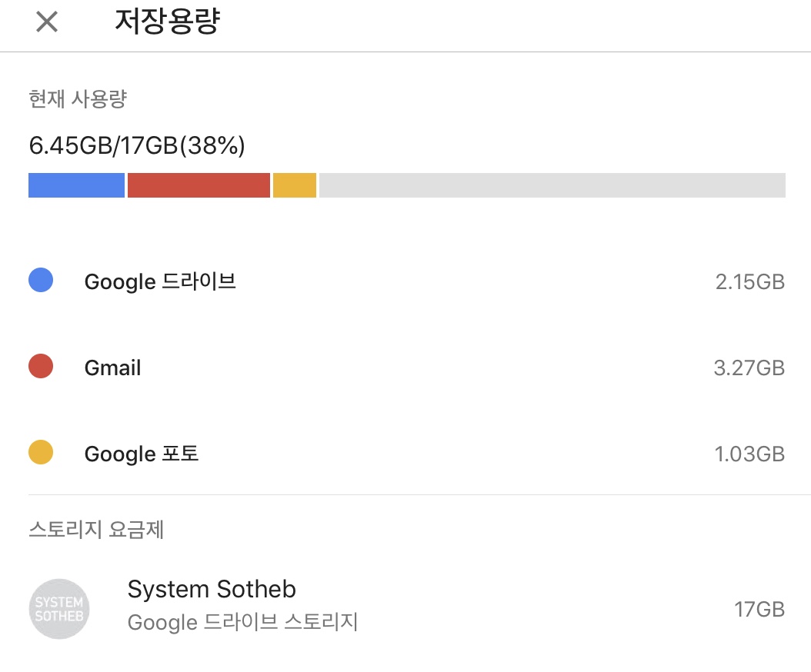Click the 17GB plan size label
This screenshot has width=811, height=672.
[x=759, y=610]
